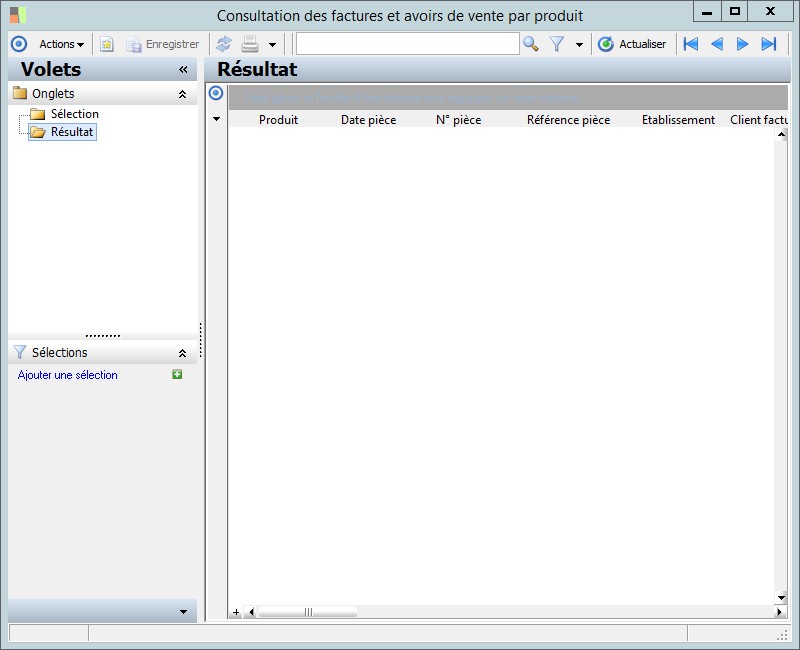Click the Actualiser refresh button
Screen dimensions: 800x650
tap(632, 44)
